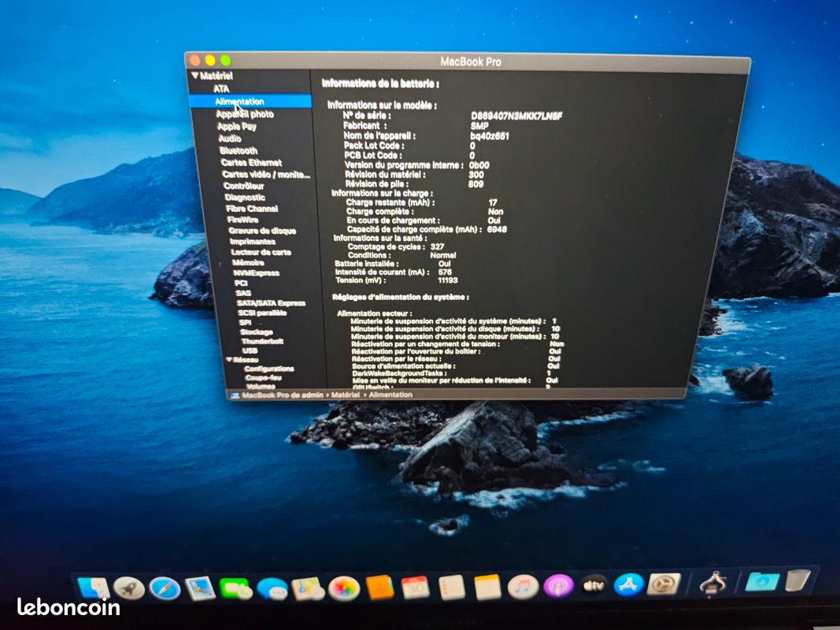This screenshot has width=840, height=630.
Task: Click 'Informations de la batterie' heading
Action: 380,83
